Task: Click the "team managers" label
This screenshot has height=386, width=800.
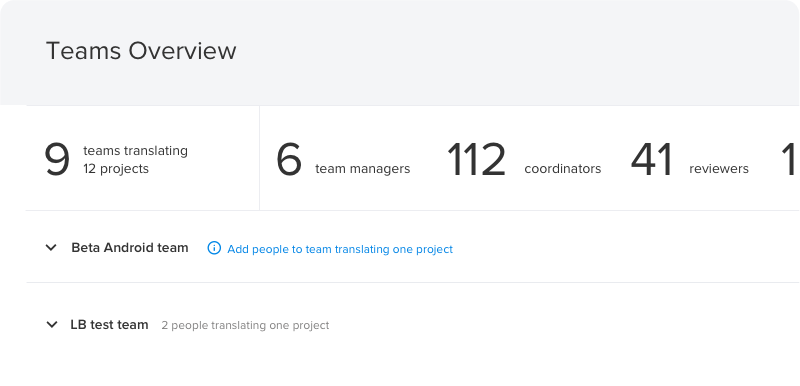Action: click(363, 169)
